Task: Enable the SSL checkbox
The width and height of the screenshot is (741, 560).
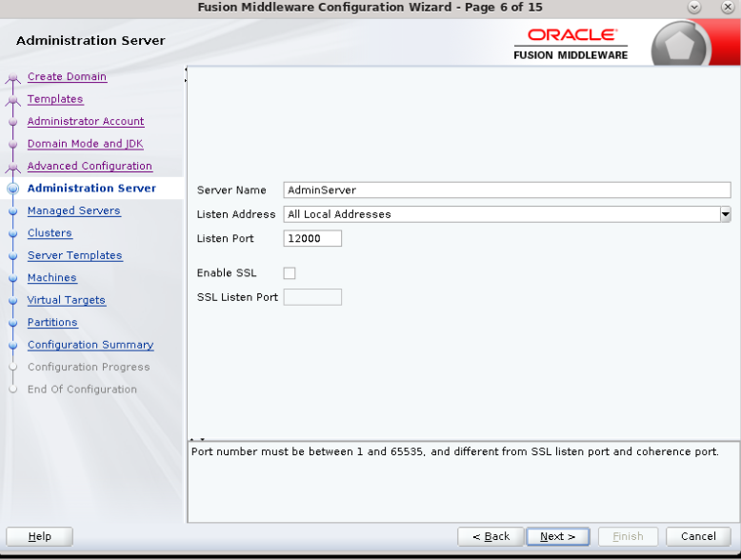Action: coord(290,273)
